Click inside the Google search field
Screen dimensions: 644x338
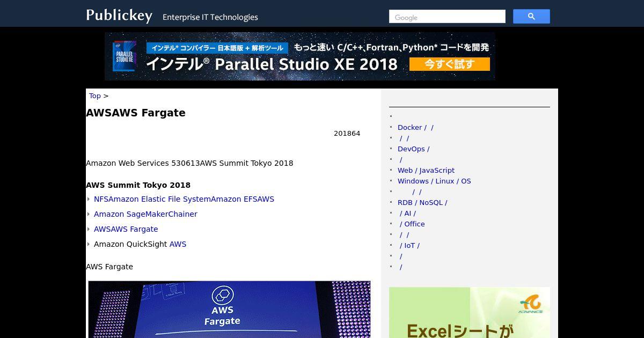[447, 17]
